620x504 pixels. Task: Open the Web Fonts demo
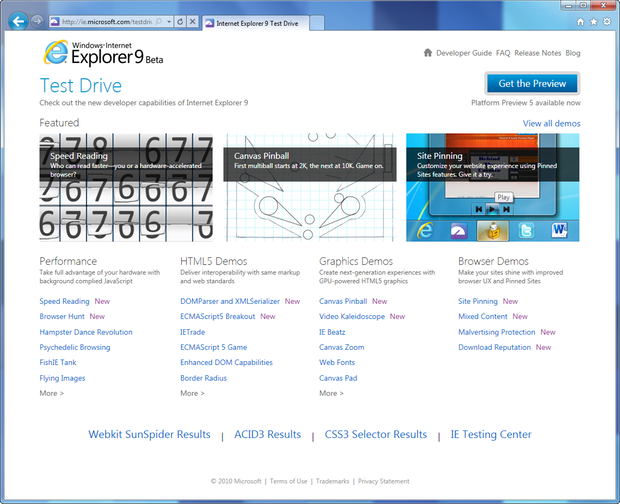[337, 362]
